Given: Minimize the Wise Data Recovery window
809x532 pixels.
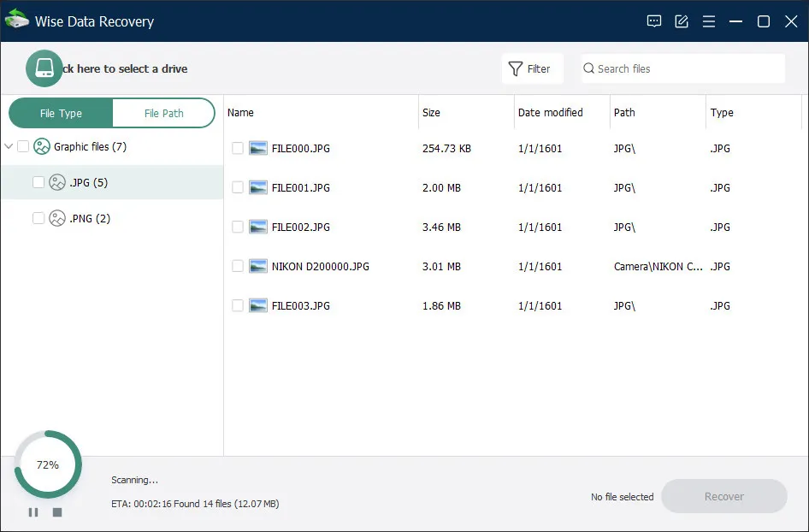Looking at the screenshot, I should tap(735, 21).
